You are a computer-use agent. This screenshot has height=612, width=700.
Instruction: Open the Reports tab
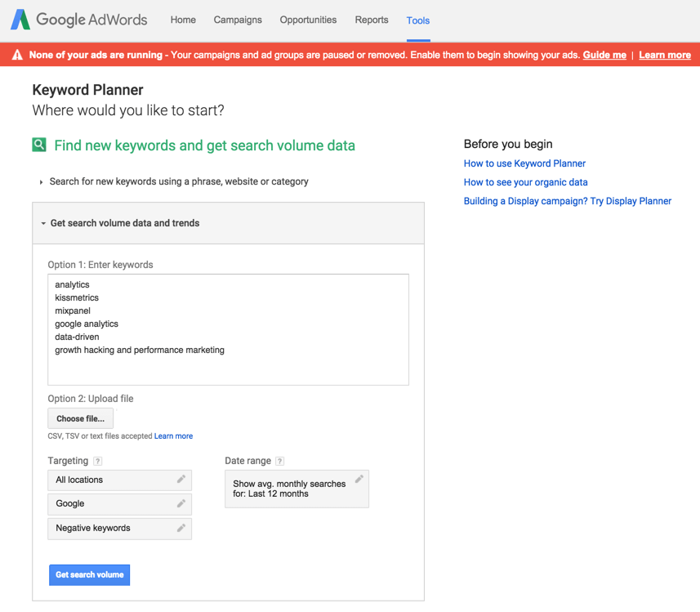[372, 20]
